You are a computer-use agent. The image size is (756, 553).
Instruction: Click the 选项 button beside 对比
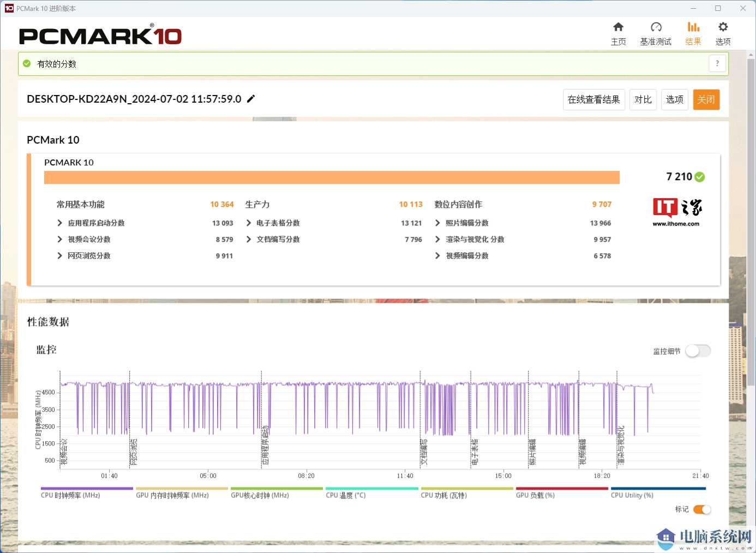coord(675,99)
